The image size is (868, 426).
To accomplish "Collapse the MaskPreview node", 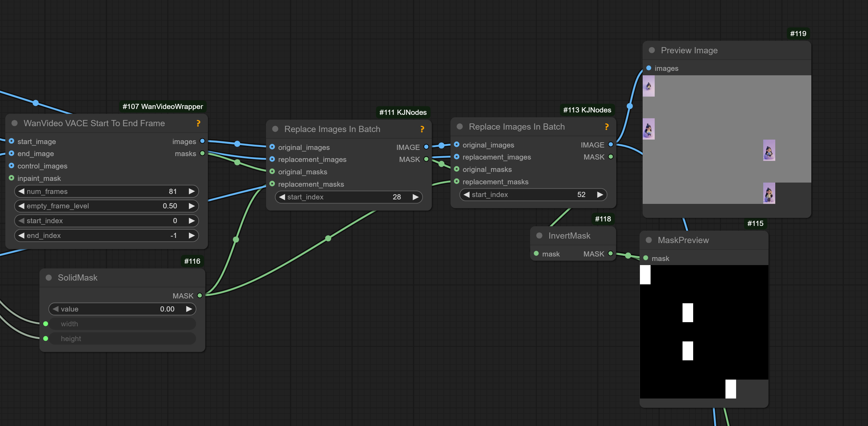I will coord(649,240).
